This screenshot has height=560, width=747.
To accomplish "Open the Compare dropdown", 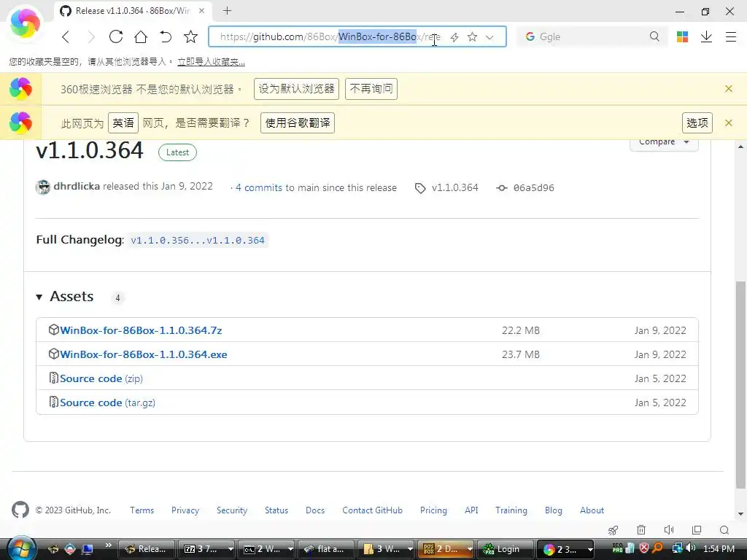I will pos(664,143).
